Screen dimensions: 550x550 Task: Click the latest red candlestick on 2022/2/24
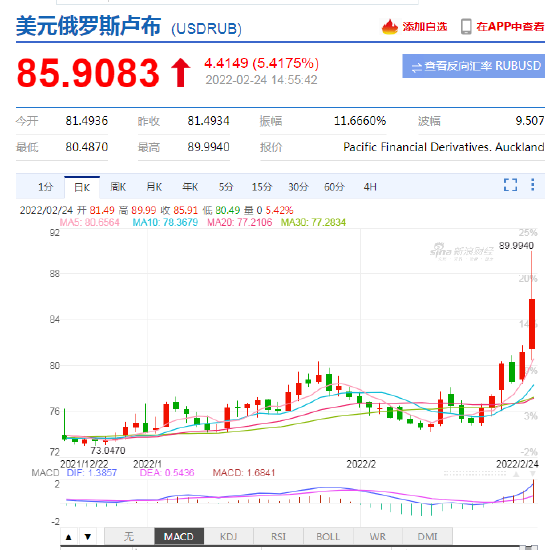(x=532, y=324)
